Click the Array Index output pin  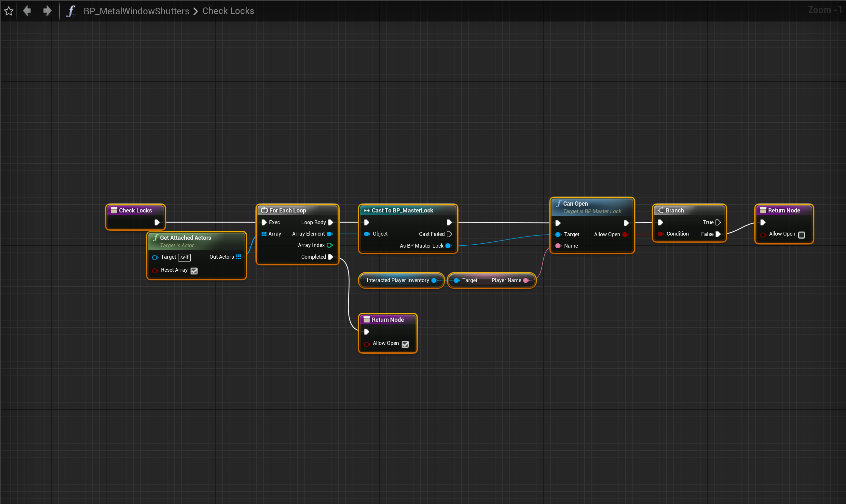click(329, 245)
